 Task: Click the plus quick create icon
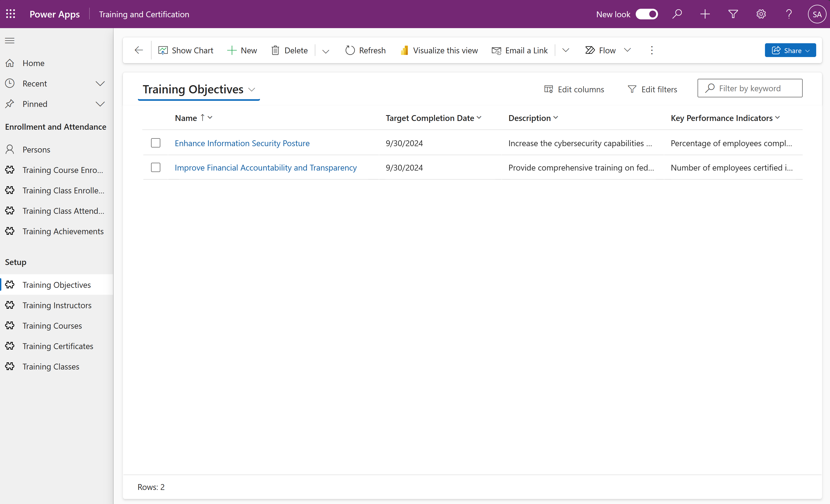[705, 14]
